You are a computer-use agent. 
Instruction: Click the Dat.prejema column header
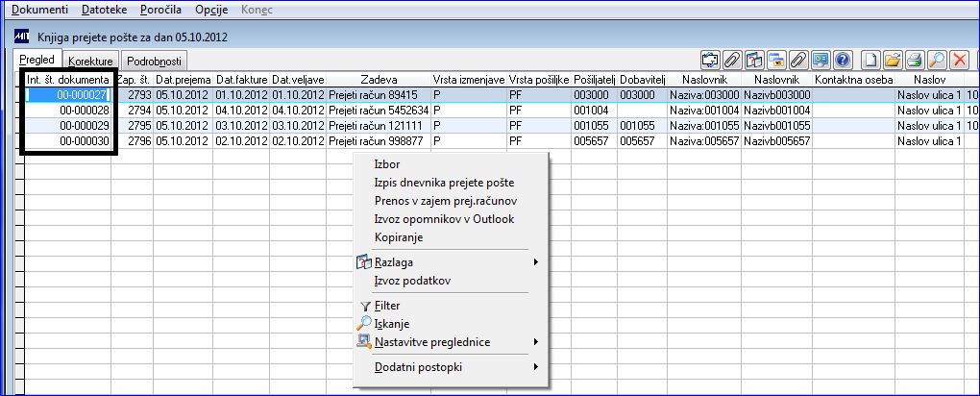[x=184, y=80]
